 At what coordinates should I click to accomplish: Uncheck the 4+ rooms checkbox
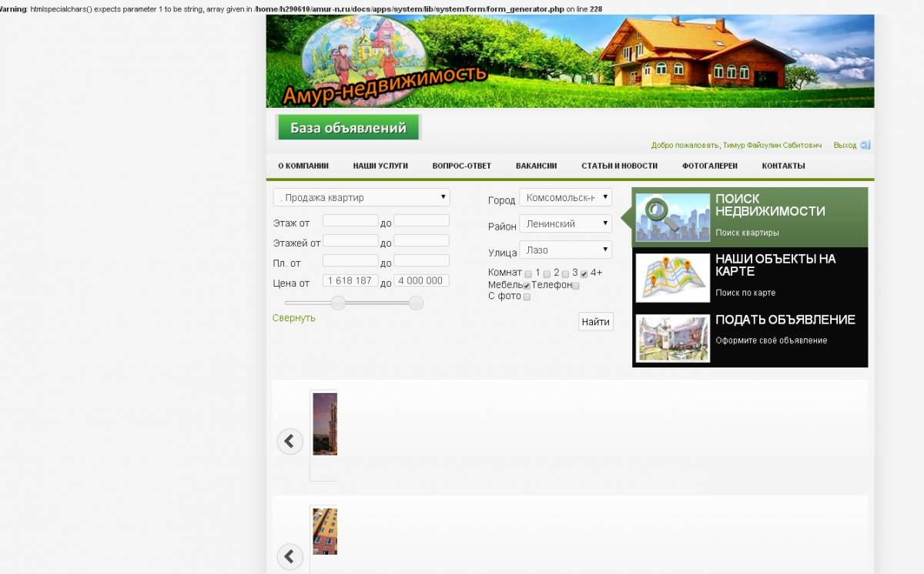point(584,274)
